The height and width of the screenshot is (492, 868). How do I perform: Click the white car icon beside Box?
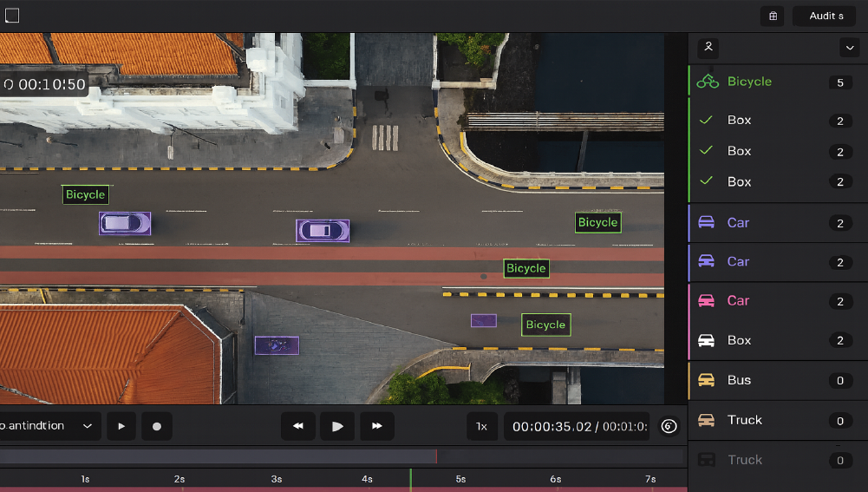(x=707, y=340)
